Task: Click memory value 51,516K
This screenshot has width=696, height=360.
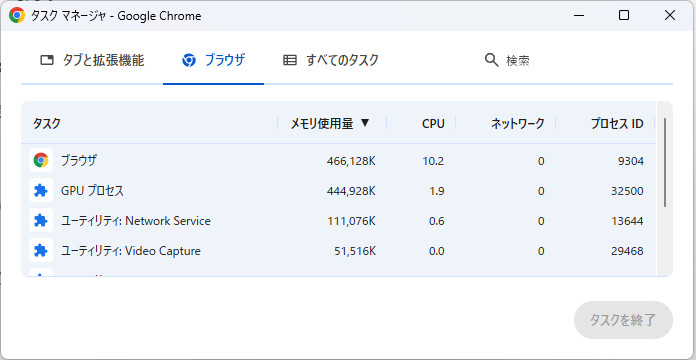Action: click(x=355, y=251)
